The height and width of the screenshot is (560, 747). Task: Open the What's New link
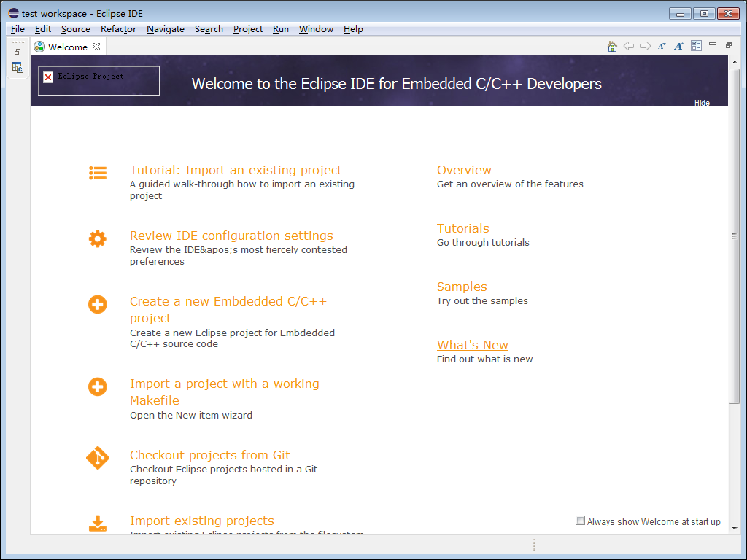pyautogui.click(x=473, y=345)
